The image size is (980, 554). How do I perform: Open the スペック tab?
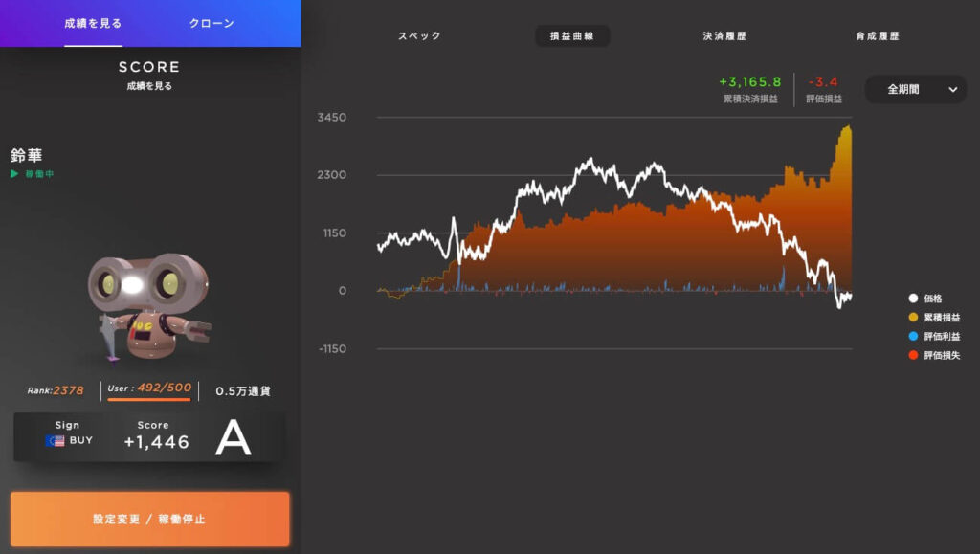[419, 36]
